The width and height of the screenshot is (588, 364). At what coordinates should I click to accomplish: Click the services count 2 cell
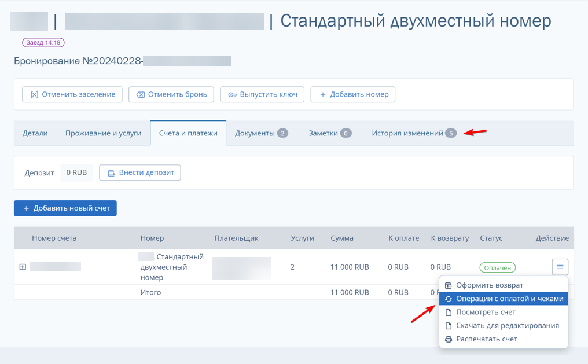click(x=292, y=267)
